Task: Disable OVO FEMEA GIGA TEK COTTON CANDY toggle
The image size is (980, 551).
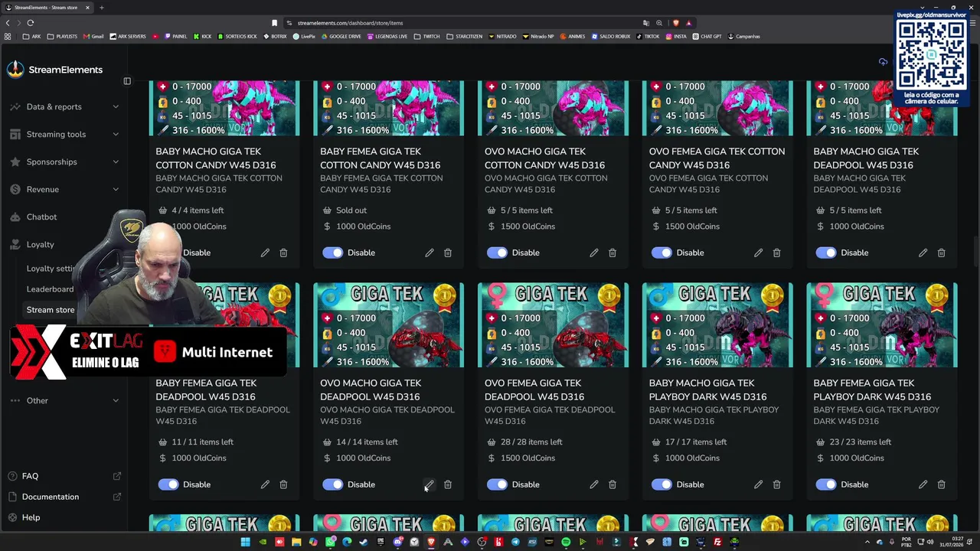Action: [661, 253]
